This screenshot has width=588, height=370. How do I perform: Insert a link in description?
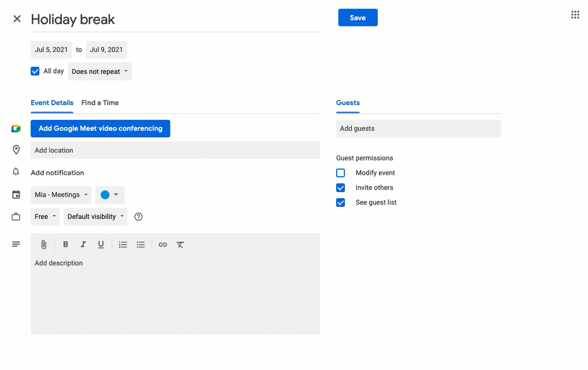pyautogui.click(x=163, y=245)
